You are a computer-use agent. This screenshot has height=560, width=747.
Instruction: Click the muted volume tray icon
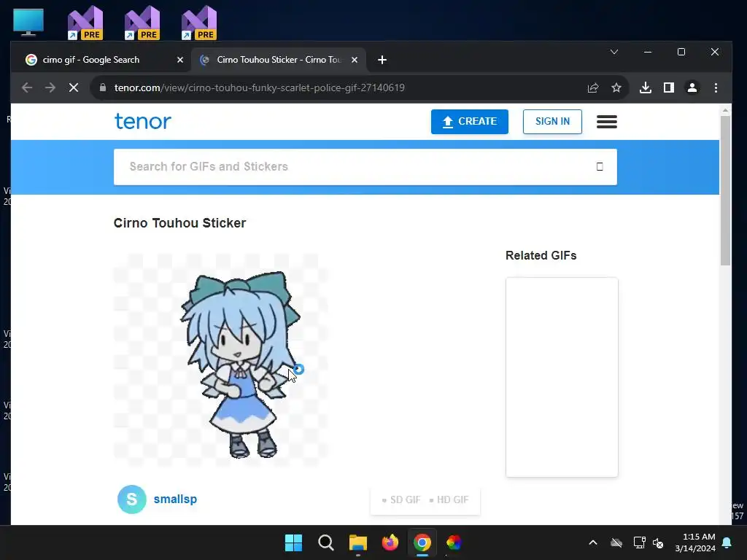[658, 542]
